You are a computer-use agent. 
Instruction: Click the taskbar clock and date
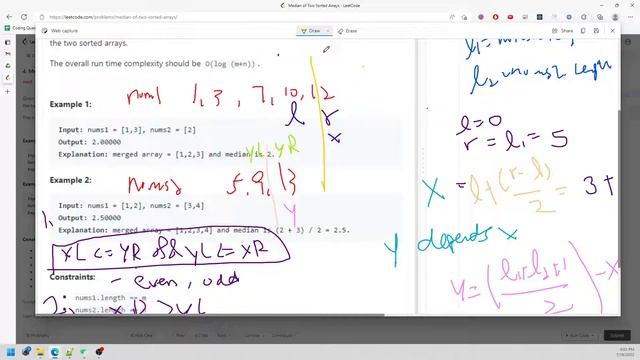[626, 352]
